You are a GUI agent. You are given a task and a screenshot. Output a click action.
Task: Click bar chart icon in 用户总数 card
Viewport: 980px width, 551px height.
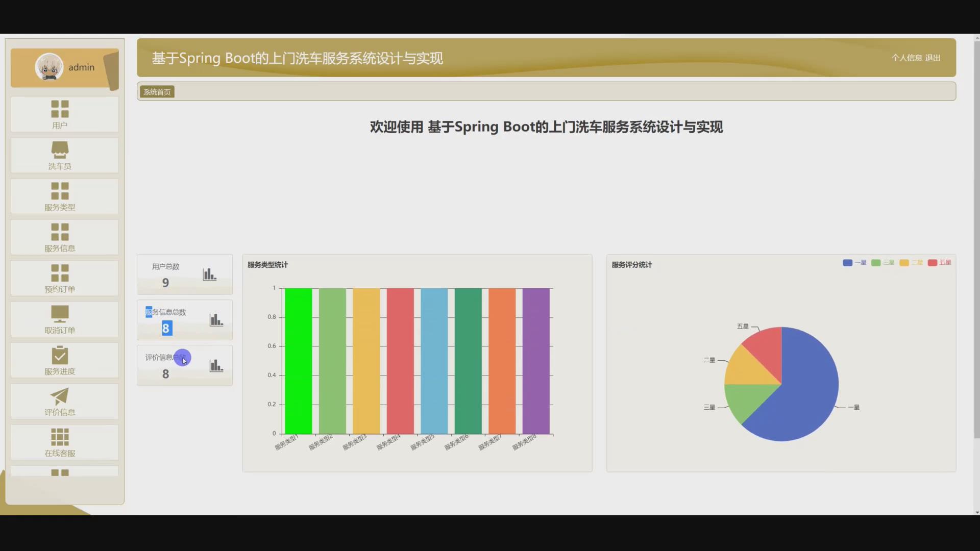pyautogui.click(x=210, y=274)
